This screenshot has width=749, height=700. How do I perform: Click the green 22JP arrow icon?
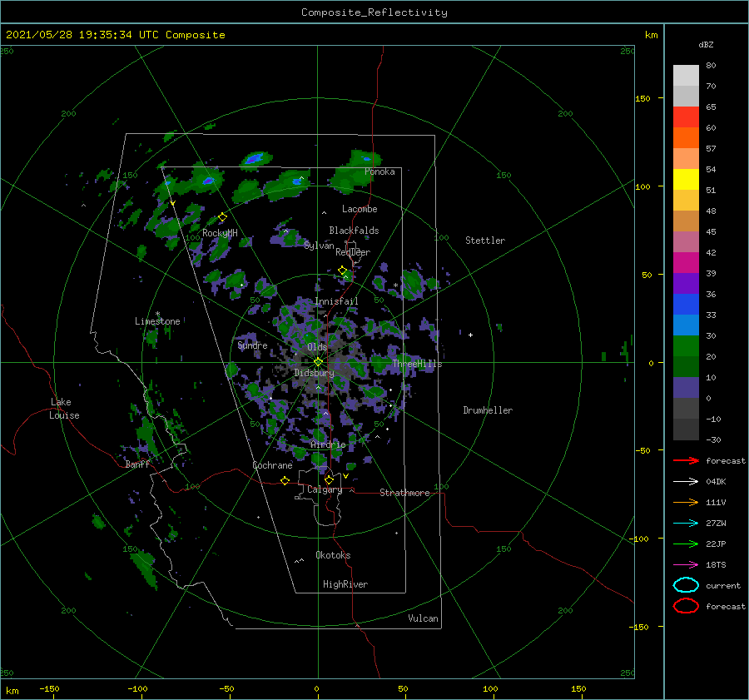click(686, 544)
